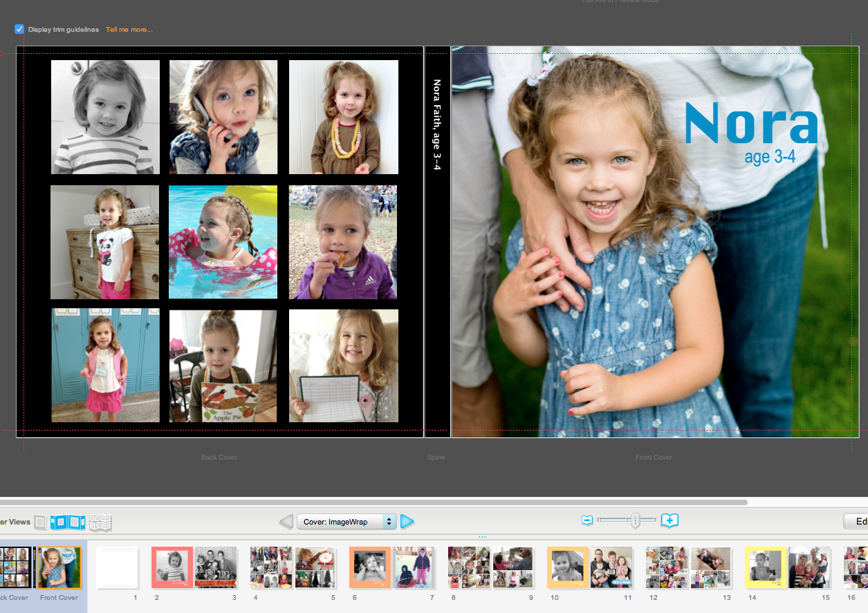Open page 6 thumbnail with orange border
This screenshot has height=613, width=868.
point(370,568)
